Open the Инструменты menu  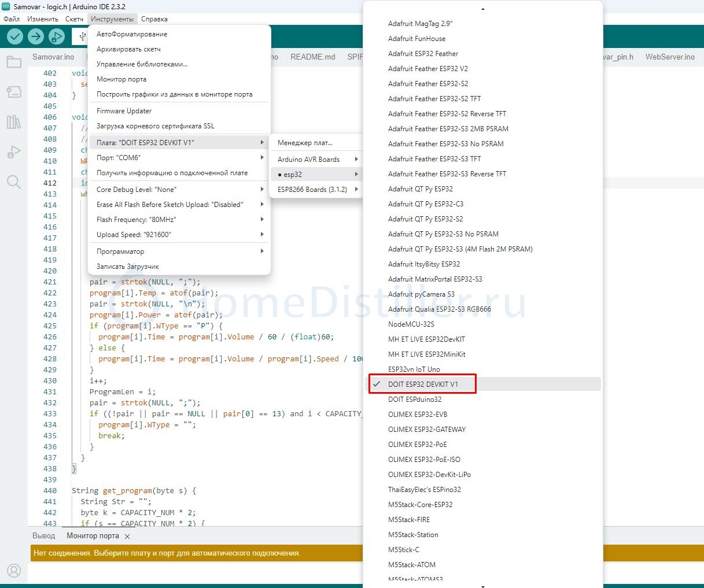tap(112, 19)
